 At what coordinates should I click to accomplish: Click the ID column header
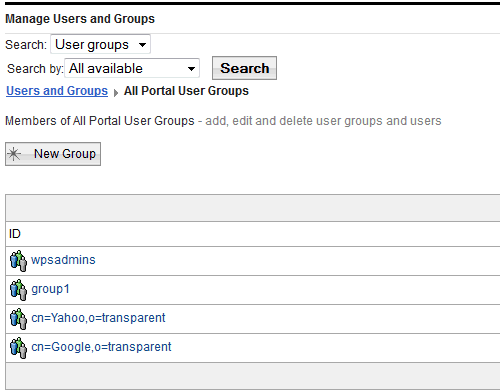15,234
